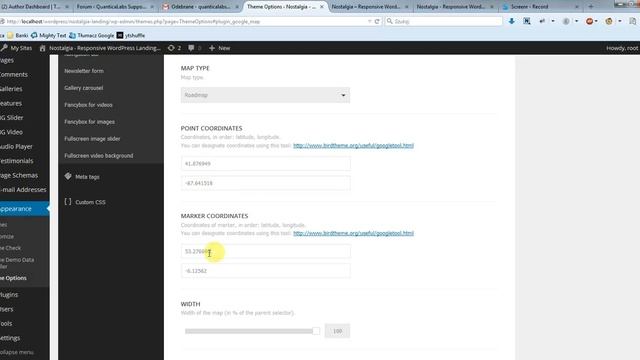The image size is (640, 360).
Task: Open the Banki bookmark folder
Action: (x=18, y=36)
